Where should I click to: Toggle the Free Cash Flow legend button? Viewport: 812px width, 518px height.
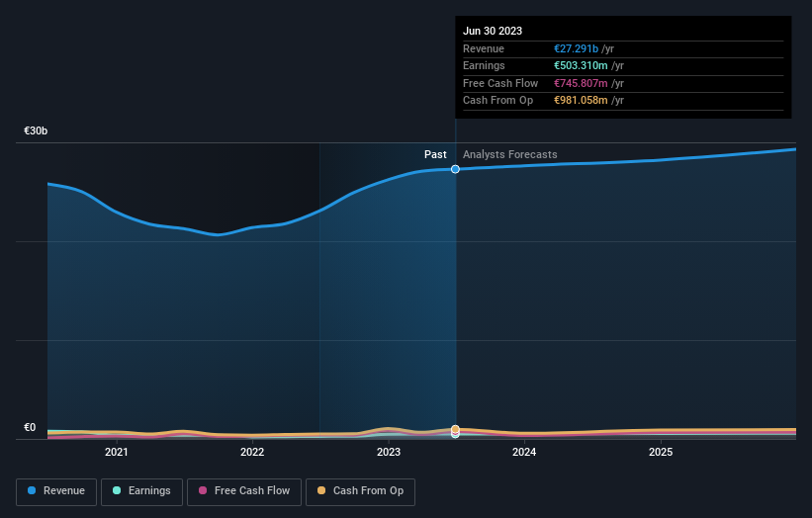tap(244, 491)
